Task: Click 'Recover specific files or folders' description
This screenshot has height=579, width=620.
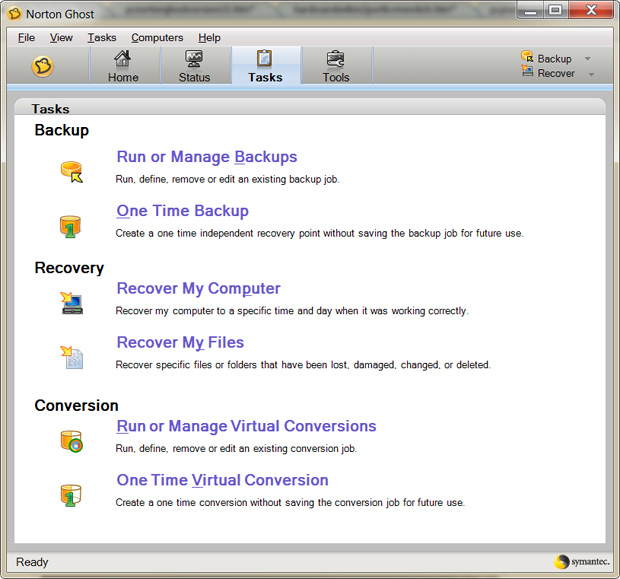Action: pos(303,365)
